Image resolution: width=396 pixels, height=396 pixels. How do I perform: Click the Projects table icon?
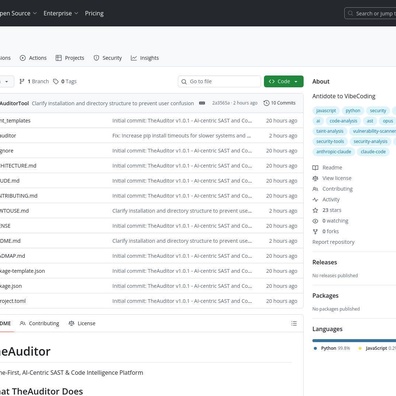(x=59, y=58)
